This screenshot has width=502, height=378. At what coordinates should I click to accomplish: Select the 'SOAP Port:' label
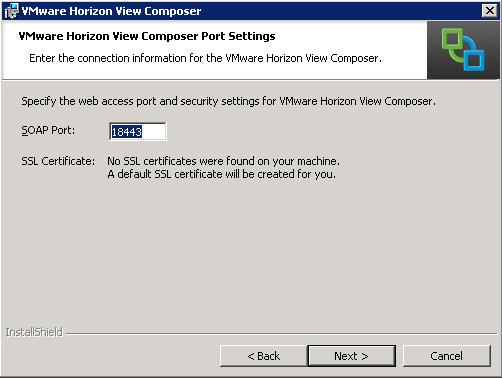point(48,130)
